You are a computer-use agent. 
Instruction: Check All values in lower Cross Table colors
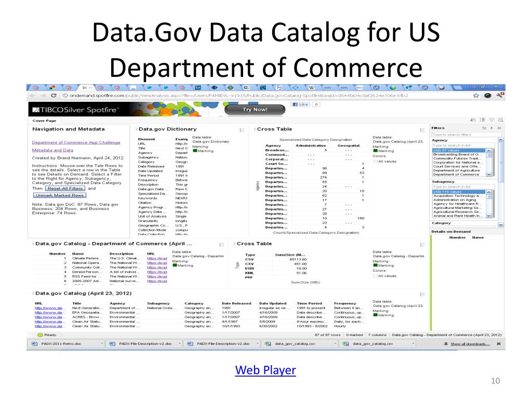(x=375, y=276)
